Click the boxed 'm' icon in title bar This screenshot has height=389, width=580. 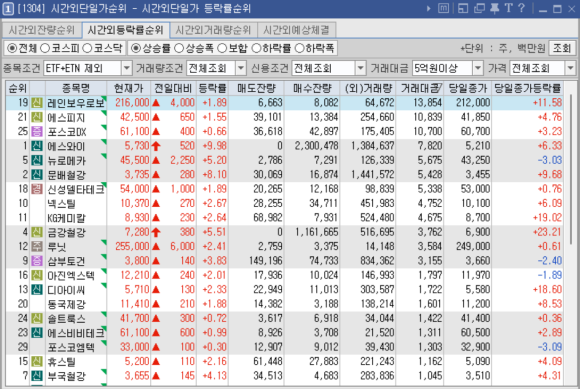point(443,8)
